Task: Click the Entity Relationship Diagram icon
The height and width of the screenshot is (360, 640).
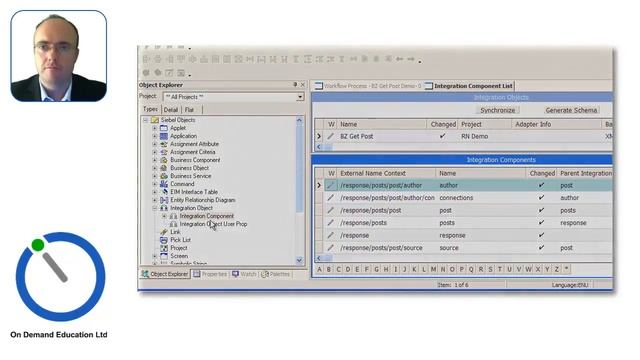Action: (x=164, y=200)
